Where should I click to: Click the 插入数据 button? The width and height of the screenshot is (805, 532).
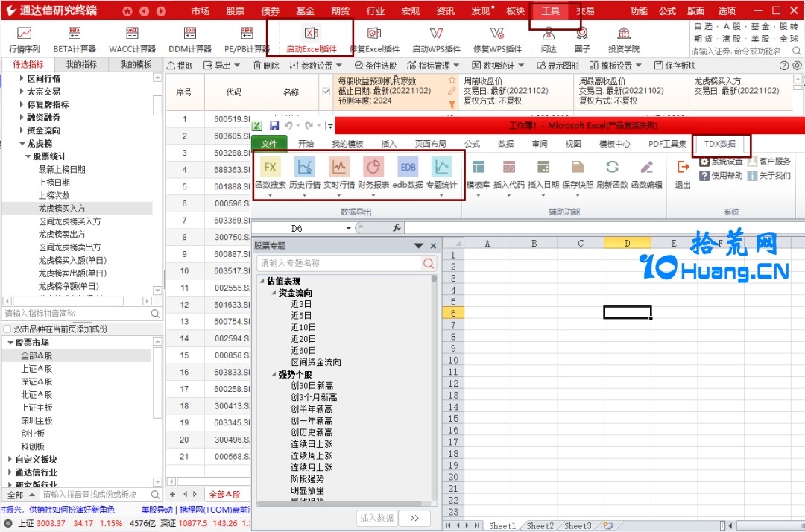tap(377, 518)
